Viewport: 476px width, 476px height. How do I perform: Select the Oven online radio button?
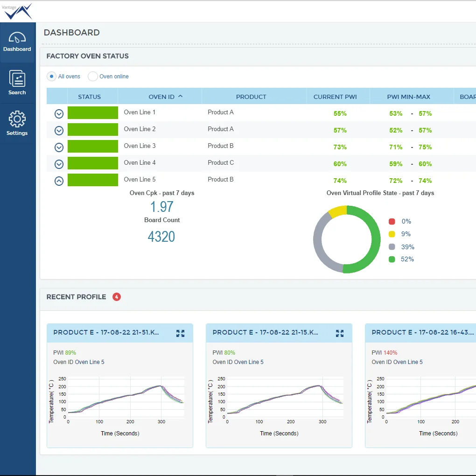coord(92,76)
